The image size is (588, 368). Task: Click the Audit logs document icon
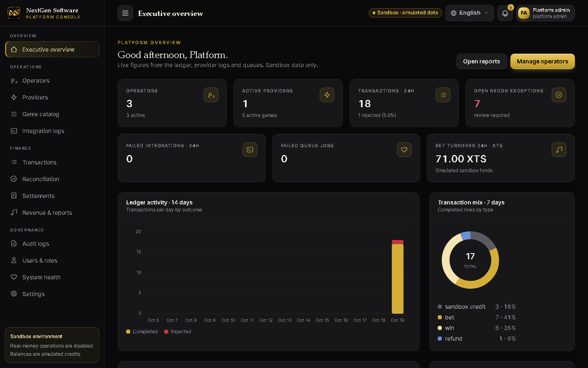(14, 244)
